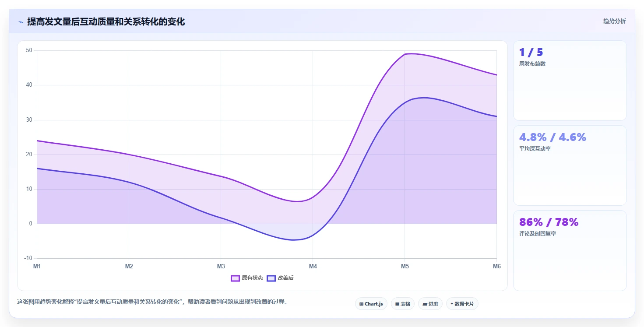Click the 改善后 legend text
The height and width of the screenshot is (327, 644).
click(x=285, y=278)
